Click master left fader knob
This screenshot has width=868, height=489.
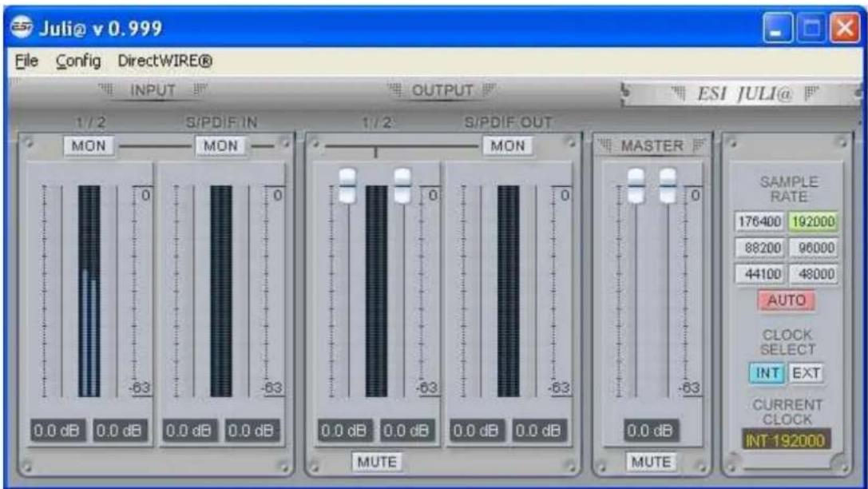pyautogui.click(x=636, y=185)
